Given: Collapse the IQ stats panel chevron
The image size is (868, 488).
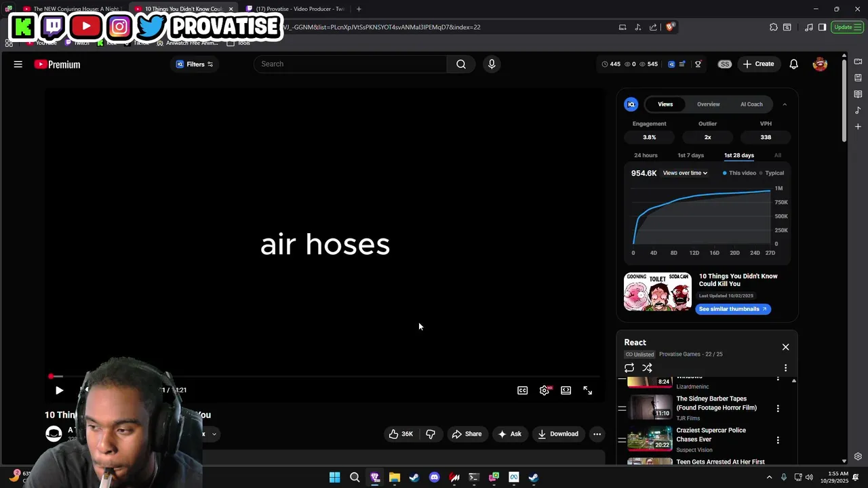Looking at the screenshot, I should click(785, 104).
